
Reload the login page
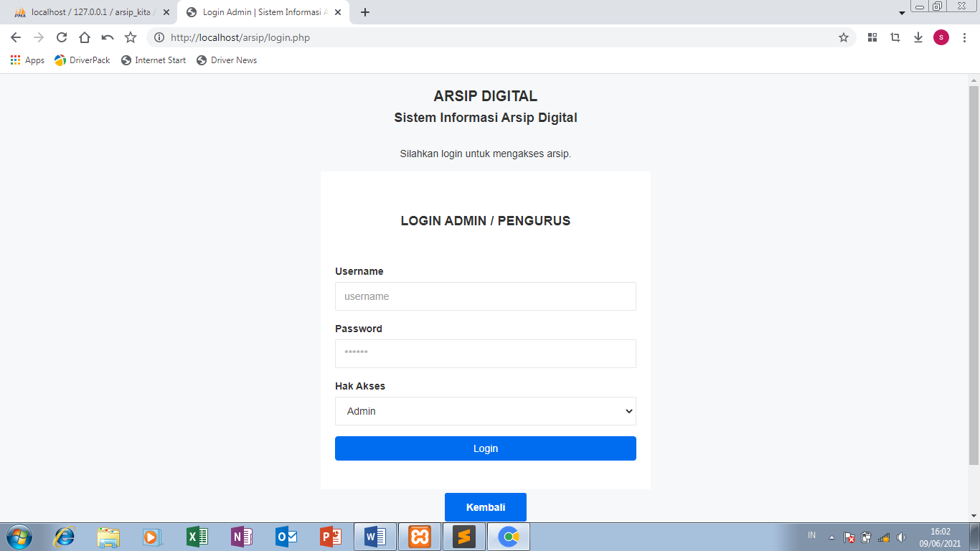[x=62, y=37]
